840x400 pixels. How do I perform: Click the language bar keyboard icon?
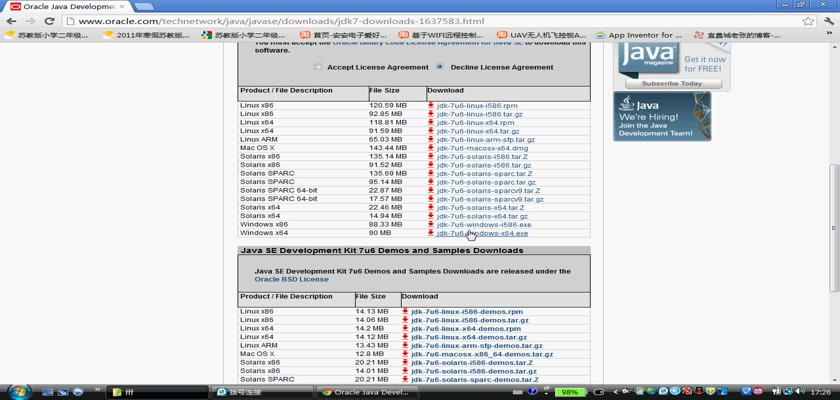(x=519, y=391)
